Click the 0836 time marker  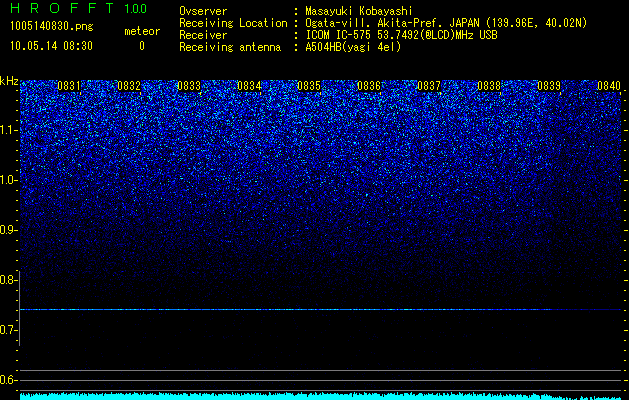click(369, 86)
